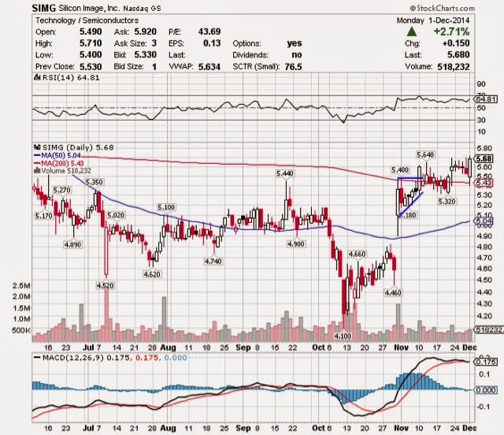The width and height of the screenshot is (504, 435).
Task: Click the 4.740 price annotation
Action: [213, 262]
